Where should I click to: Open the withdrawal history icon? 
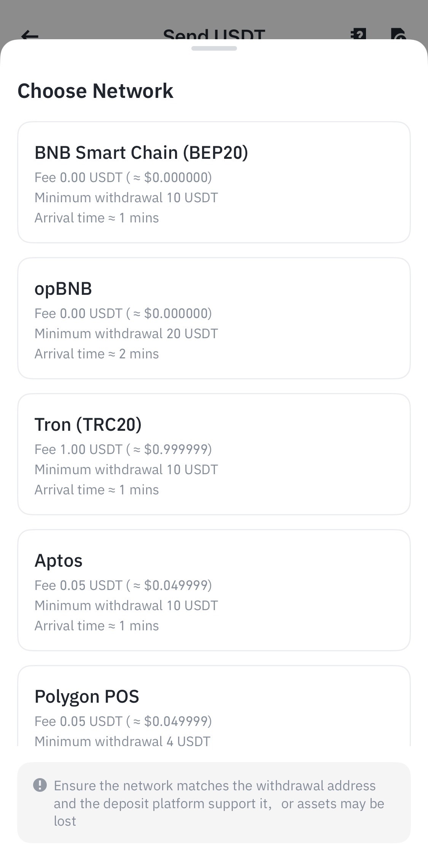398,34
